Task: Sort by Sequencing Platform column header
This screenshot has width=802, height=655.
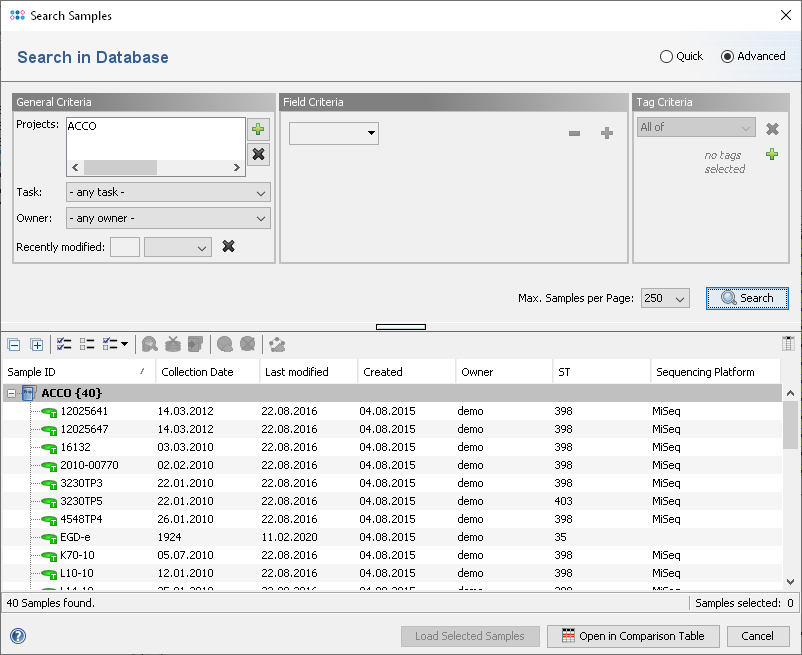Action: tap(705, 372)
